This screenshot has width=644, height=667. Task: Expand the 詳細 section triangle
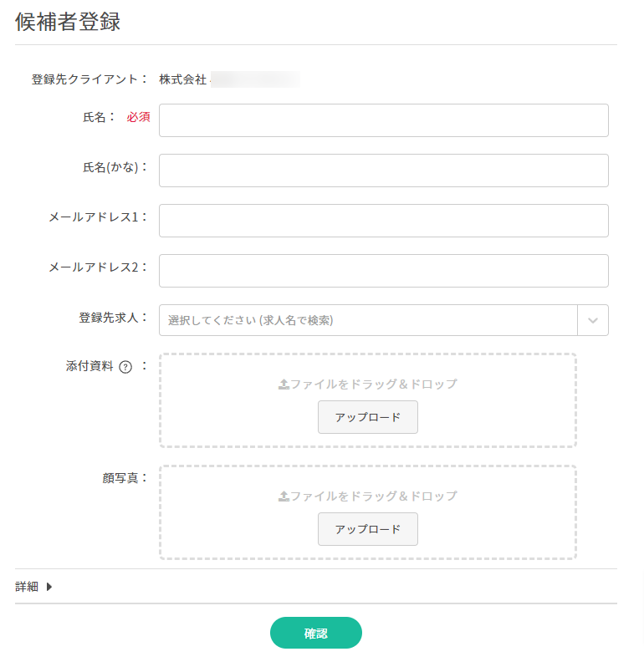click(49, 587)
